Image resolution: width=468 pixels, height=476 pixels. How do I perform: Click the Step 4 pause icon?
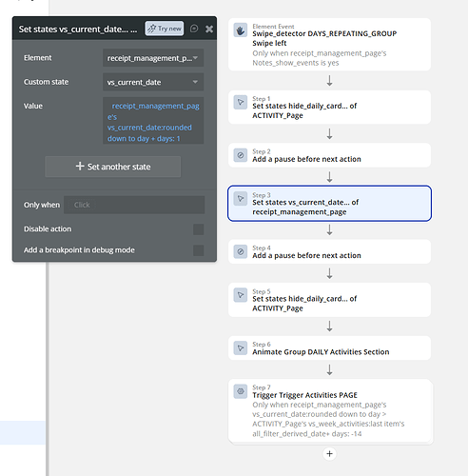(x=241, y=251)
